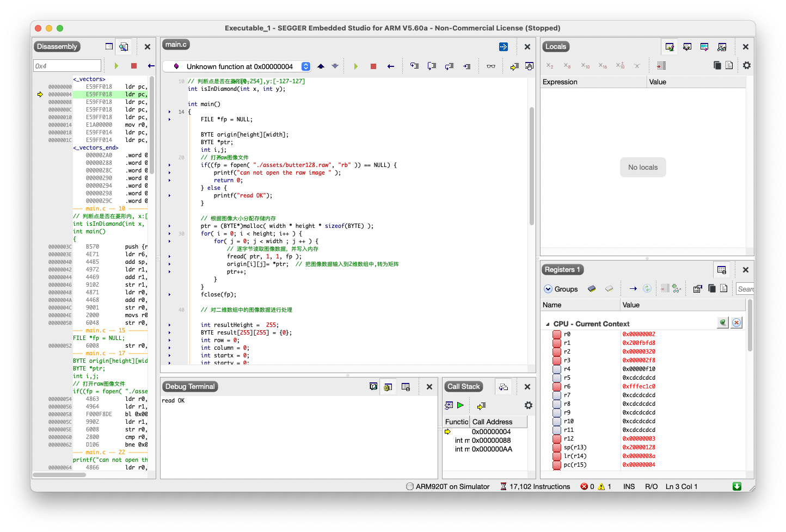Click the glasses icon in editor toolbar

coord(491,66)
